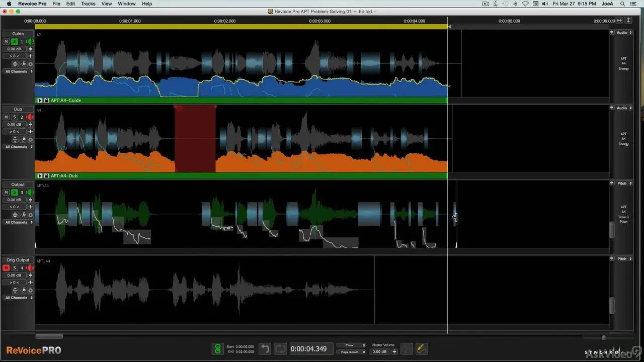Image resolution: width=644 pixels, height=362 pixels.
Task: Click play icon on APT:A4-Guide bar
Action: [40, 101]
